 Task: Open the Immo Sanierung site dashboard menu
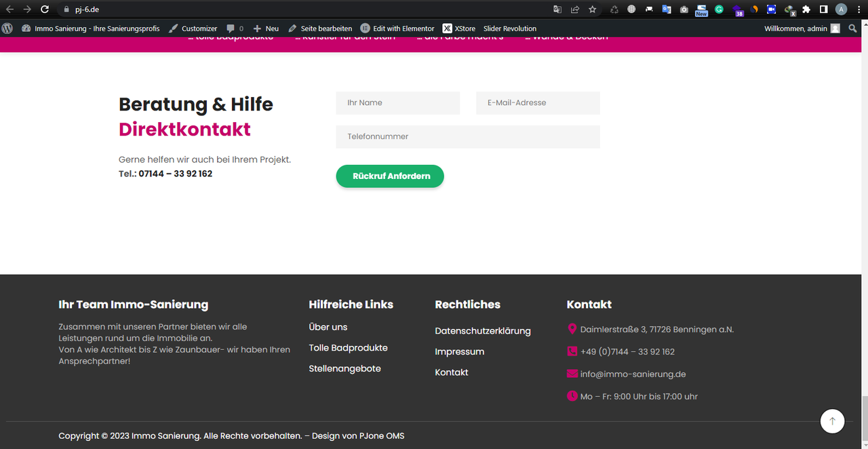click(90, 28)
